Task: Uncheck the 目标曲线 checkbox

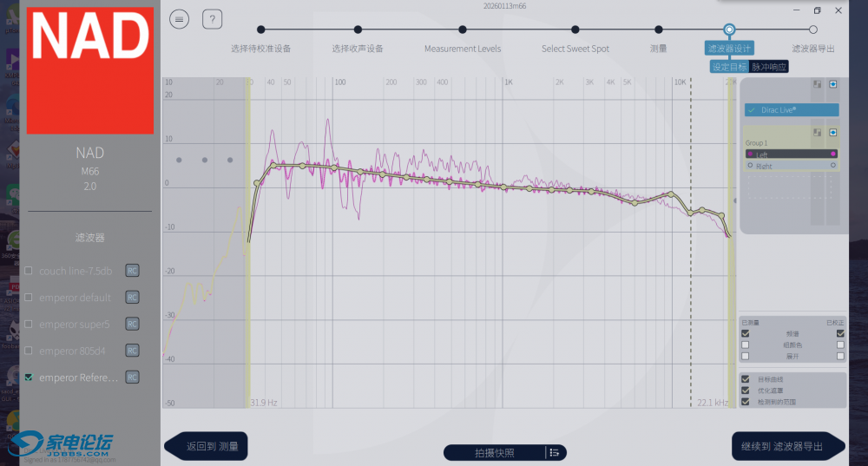Action: click(x=745, y=379)
